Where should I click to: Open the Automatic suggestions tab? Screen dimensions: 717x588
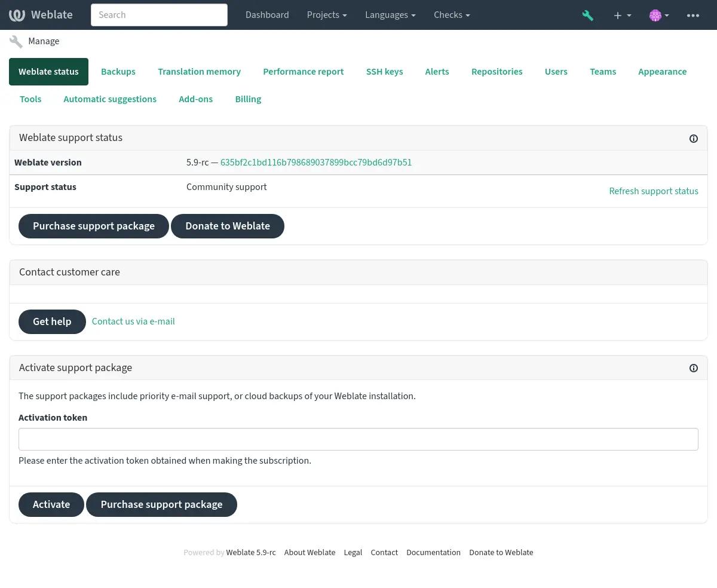110,99
